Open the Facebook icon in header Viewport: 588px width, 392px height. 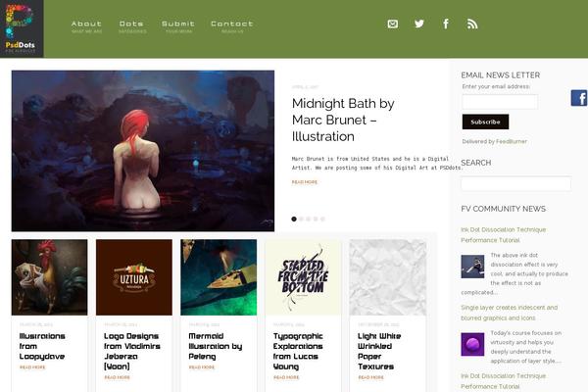coord(446,24)
